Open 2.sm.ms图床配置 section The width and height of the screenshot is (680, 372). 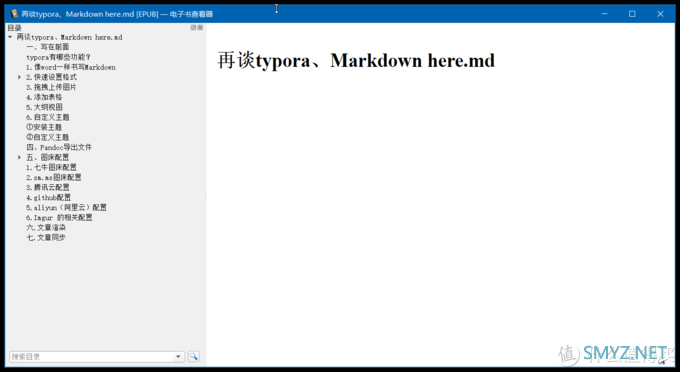[53, 177]
